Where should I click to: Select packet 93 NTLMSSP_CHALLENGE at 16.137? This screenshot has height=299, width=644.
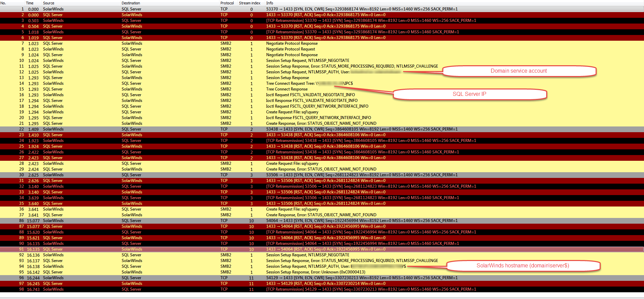[322, 261]
